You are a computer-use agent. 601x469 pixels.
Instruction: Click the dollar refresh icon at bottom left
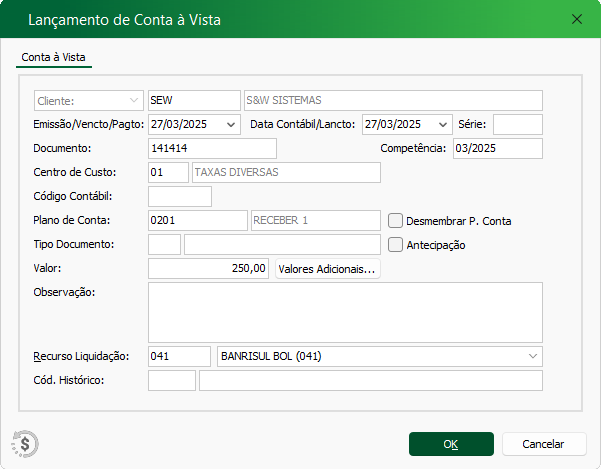click(25, 444)
